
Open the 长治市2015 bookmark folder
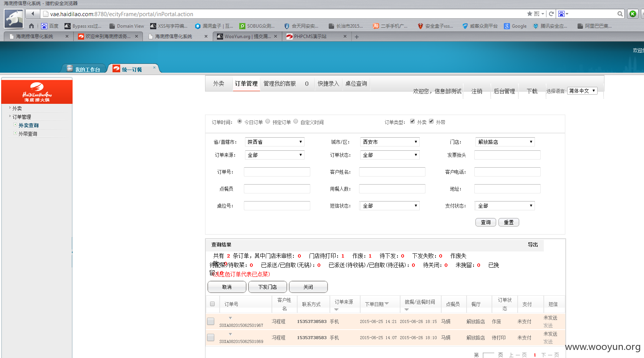346,26
